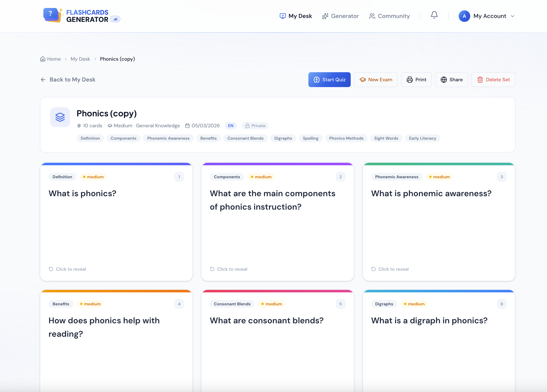Click the trash icon on Delete Set
The height and width of the screenshot is (392, 547).
point(480,80)
